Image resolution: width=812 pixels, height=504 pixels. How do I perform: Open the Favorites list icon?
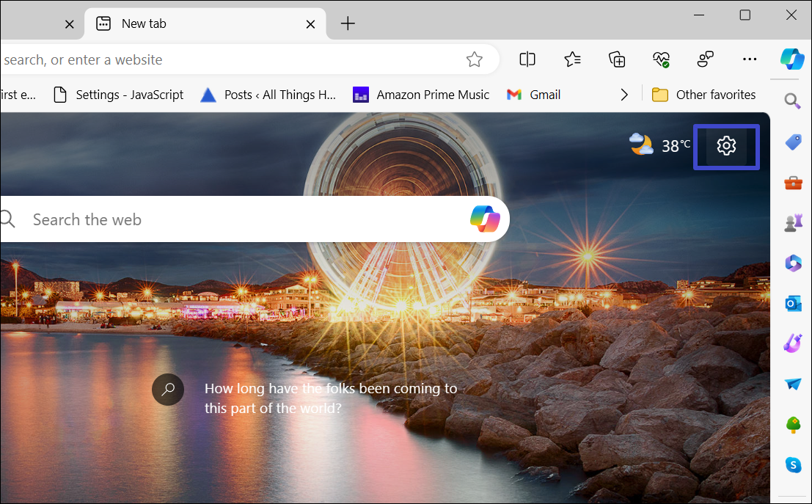point(572,59)
